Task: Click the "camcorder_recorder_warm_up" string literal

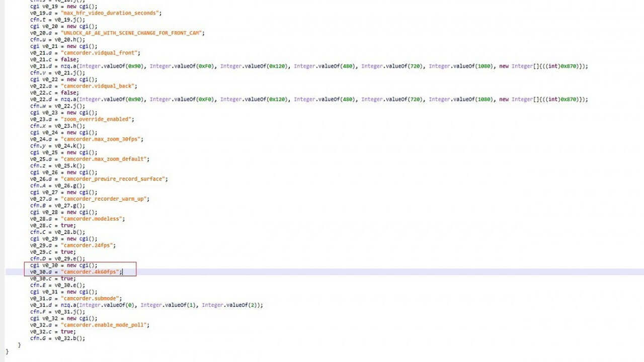Action: click(x=105, y=199)
